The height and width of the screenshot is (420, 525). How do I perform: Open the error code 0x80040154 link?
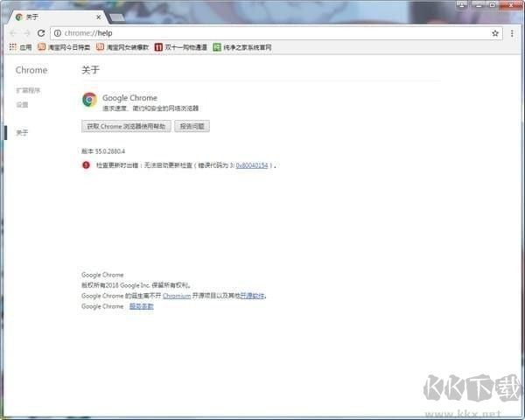click(252, 165)
